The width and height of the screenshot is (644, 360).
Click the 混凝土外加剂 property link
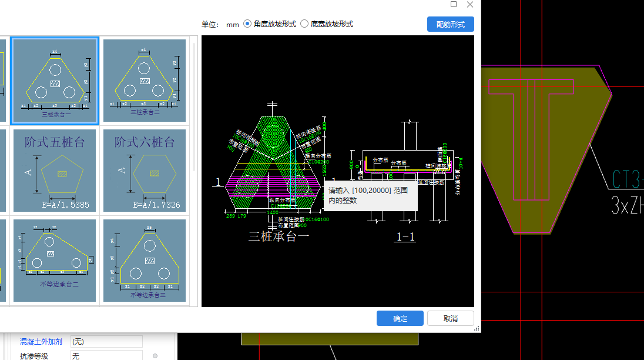click(41, 342)
